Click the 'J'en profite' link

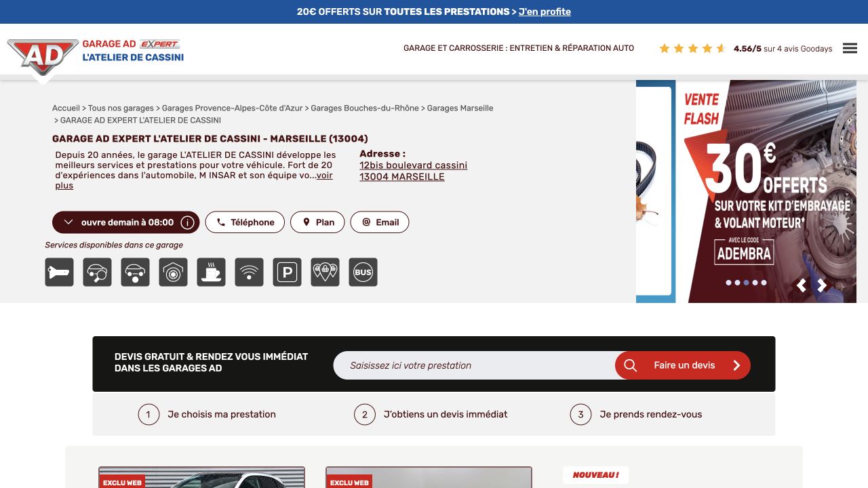click(545, 12)
